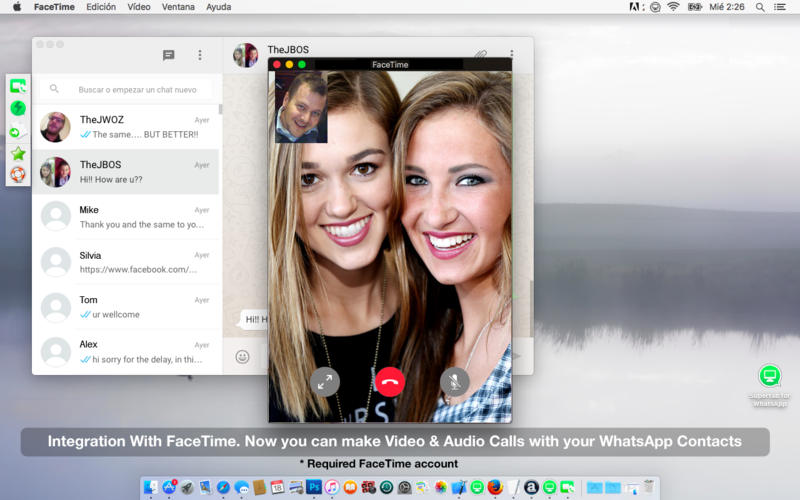Open the Alex chat
This screenshot has width=800, height=500.
click(126, 352)
